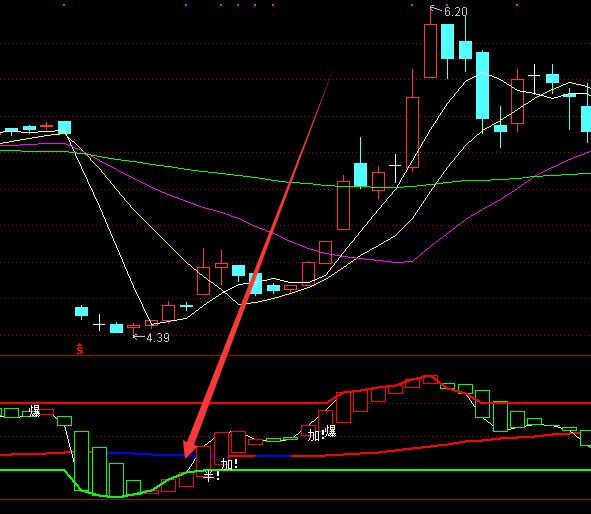Click the tallest green indicator bar
Viewport: 591px width, 514px height.
click(81, 461)
